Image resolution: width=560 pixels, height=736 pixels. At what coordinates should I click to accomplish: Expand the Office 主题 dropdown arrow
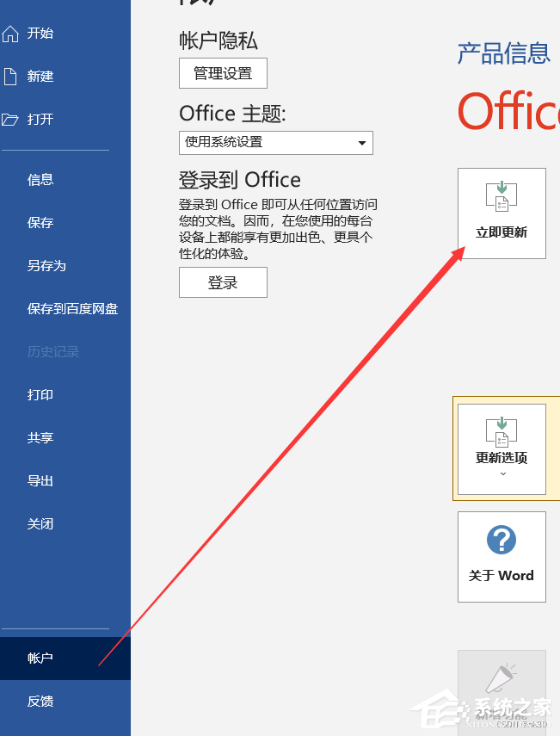click(362, 143)
